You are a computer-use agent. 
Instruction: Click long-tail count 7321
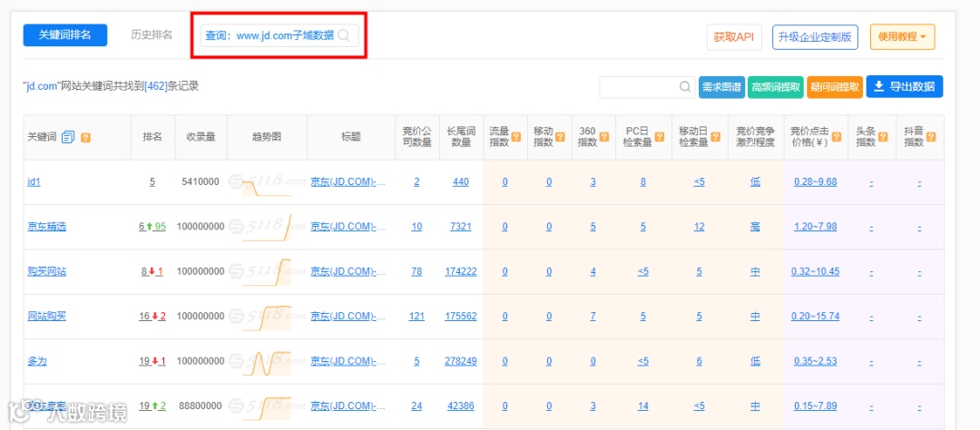pyautogui.click(x=461, y=227)
